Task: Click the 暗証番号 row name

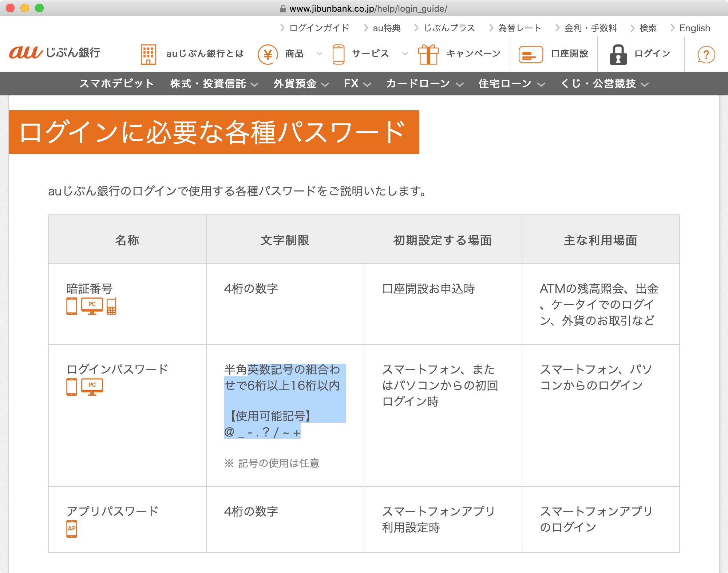Action: (90, 289)
